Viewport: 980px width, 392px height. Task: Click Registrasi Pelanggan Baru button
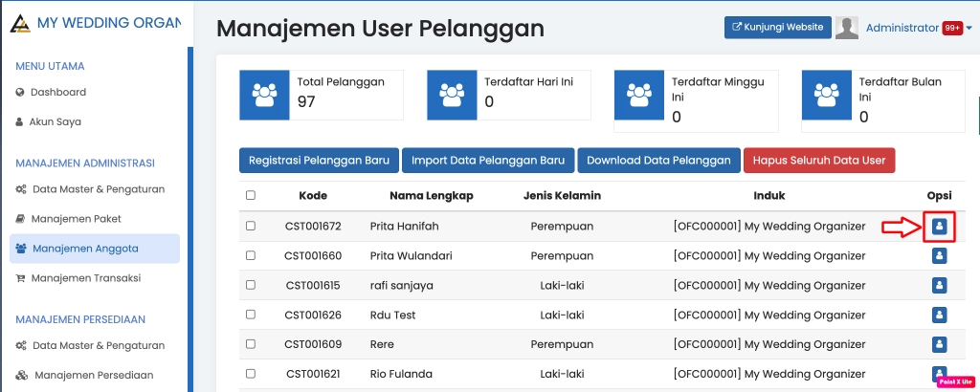[x=319, y=161]
